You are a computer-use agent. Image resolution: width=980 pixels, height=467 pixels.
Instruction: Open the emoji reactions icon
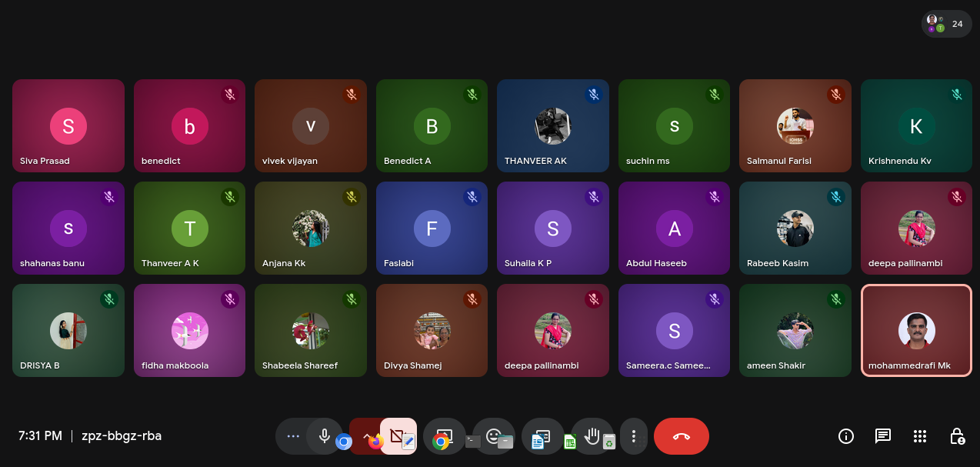(x=492, y=435)
